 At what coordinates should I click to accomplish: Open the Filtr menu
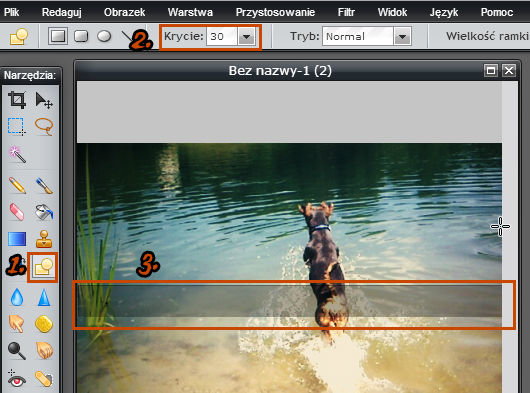point(346,12)
